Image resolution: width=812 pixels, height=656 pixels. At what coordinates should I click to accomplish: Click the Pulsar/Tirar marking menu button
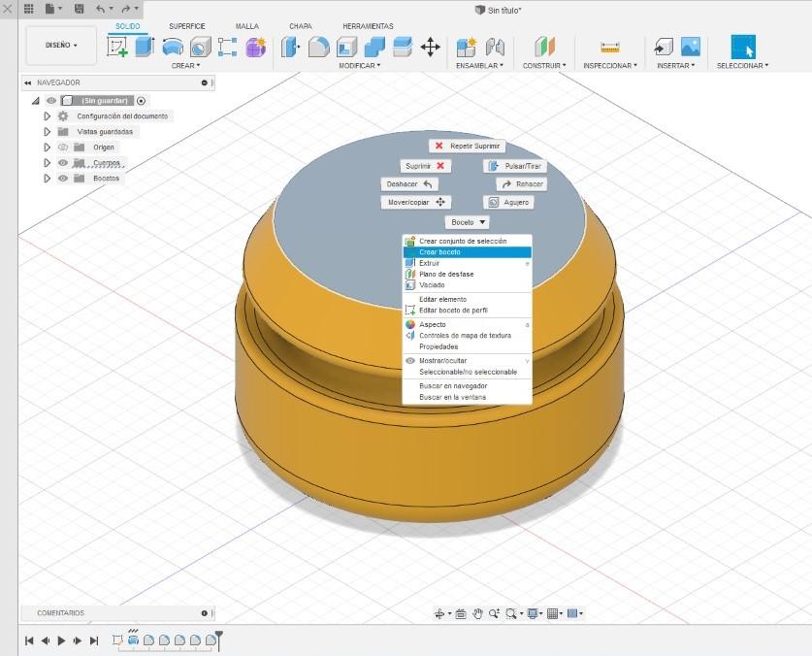(x=515, y=166)
